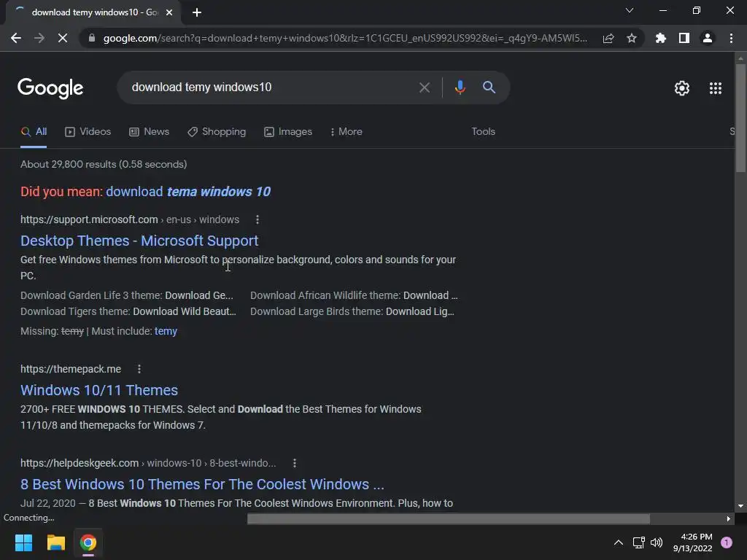Click the vertical scrollbar down arrow
This screenshot has height=560, width=747.
point(740,506)
